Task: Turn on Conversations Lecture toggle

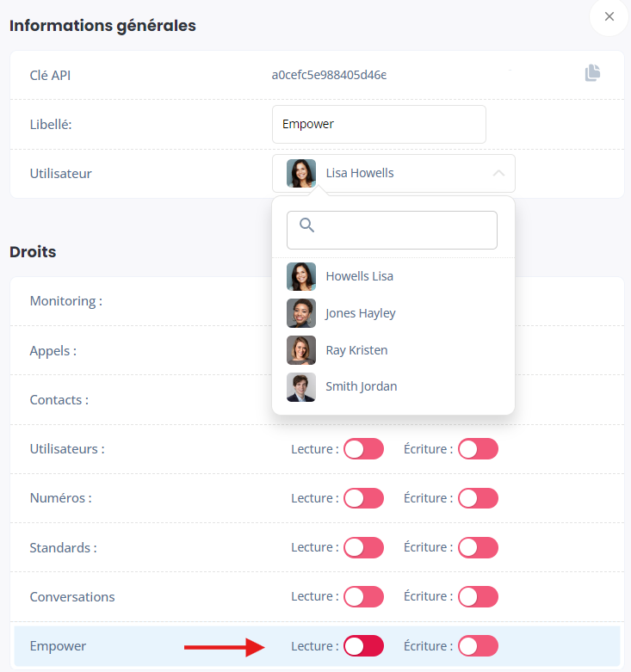Action: pyautogui.click(x=363, y=596)
